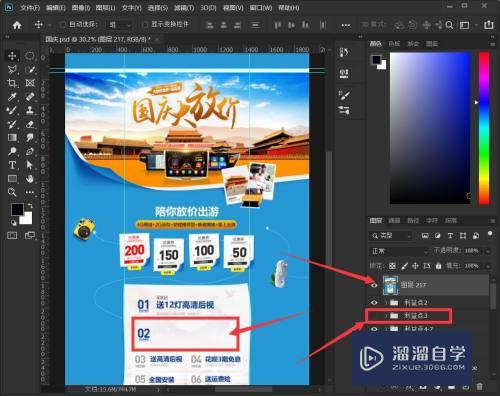500x396 pixels.
Task: Open the blend mode 正常 dropdown
Action: point(399,251)
